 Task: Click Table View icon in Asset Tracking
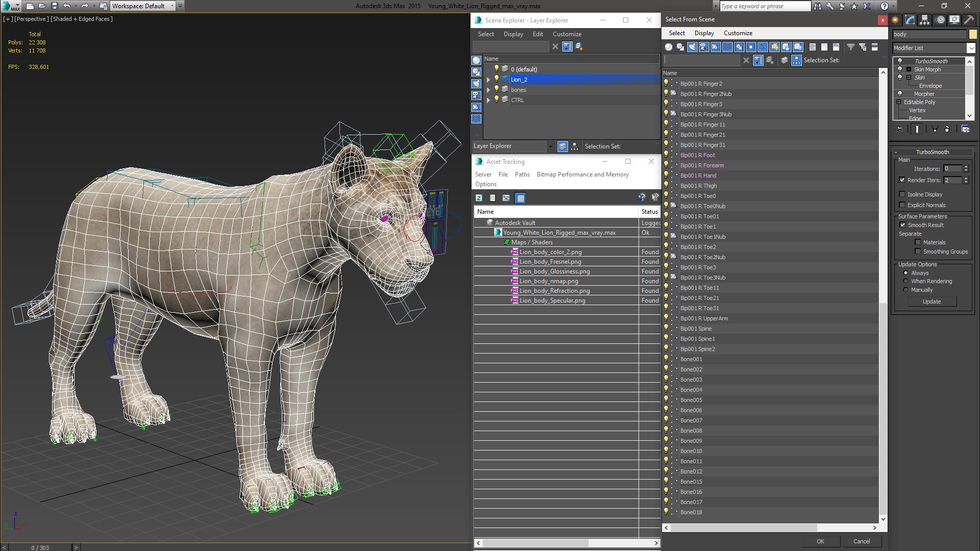pyautogui.click(x=520, y=198)
